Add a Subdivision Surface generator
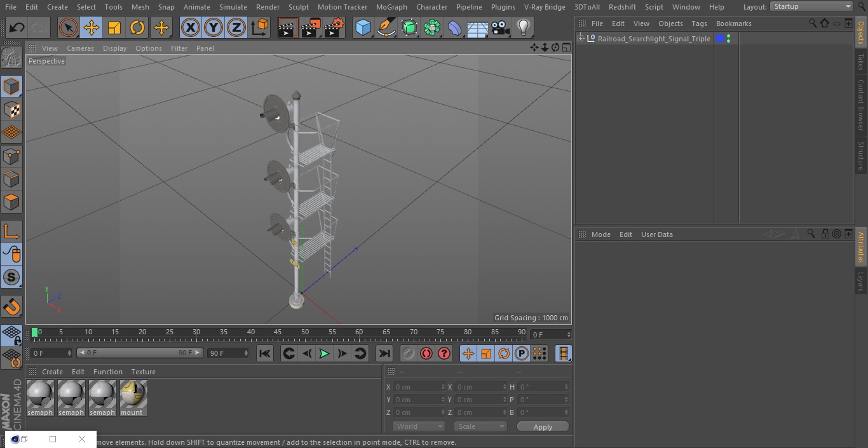Image resolution: width=868 pixels, height=448 pixels. click(x=409, y=27)
